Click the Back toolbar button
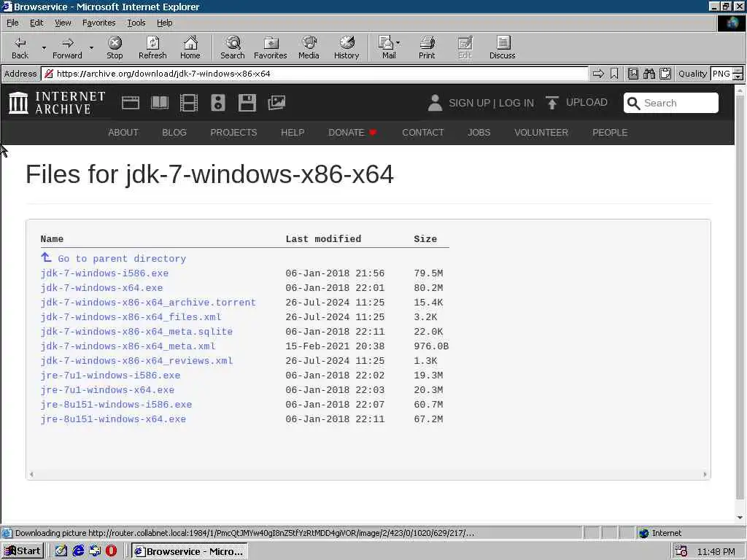This screenshot has width=747, height=560. point(20,47)
